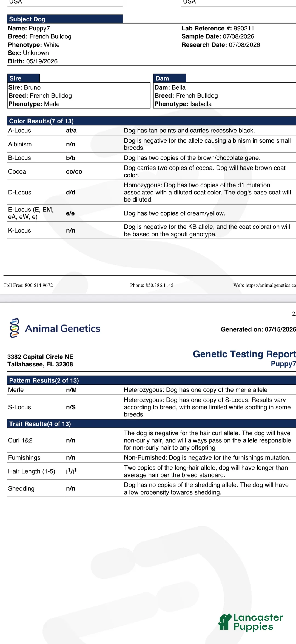Select the Subject Dog section header
The image size is (296, 644).
[65, 19]
